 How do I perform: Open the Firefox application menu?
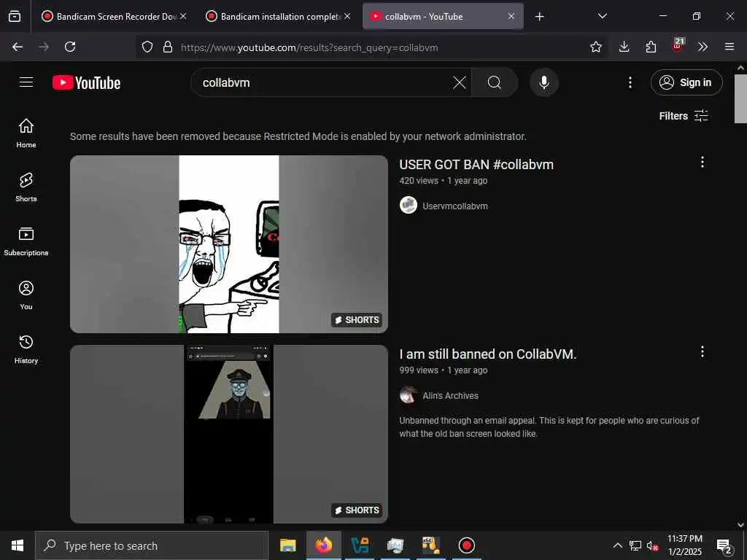[729, 47]
